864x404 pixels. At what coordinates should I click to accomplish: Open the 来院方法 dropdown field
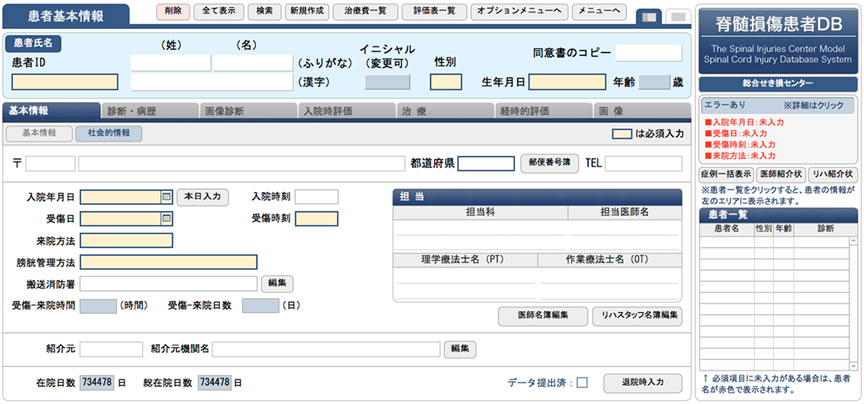(126, 241)
